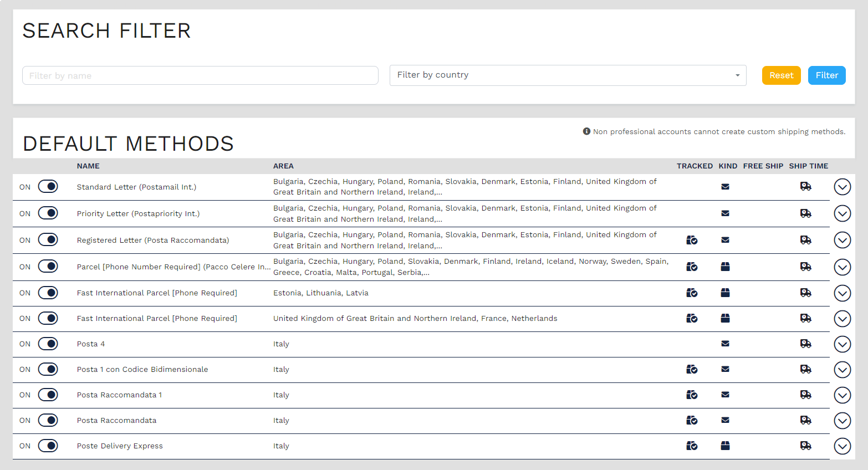
Task: Expand the Posta Raccomandata row chevron
Action: click(x=843, y=421)
